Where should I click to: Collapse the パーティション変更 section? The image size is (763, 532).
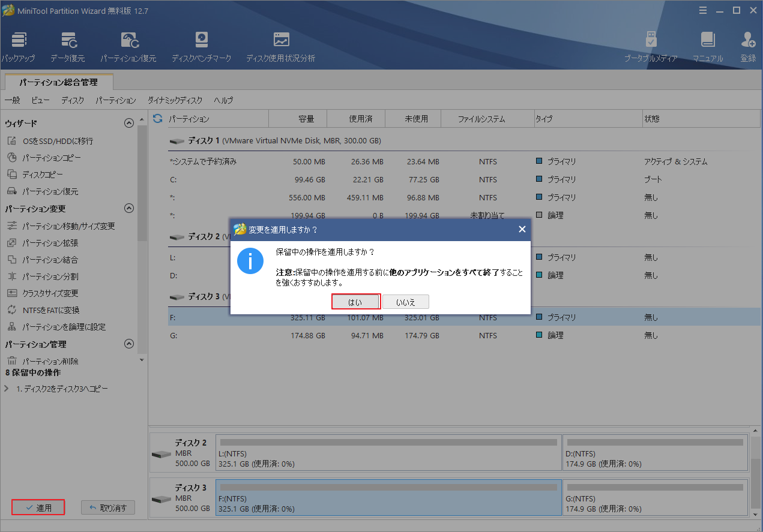pyautogui.click(x=128, y=209)
